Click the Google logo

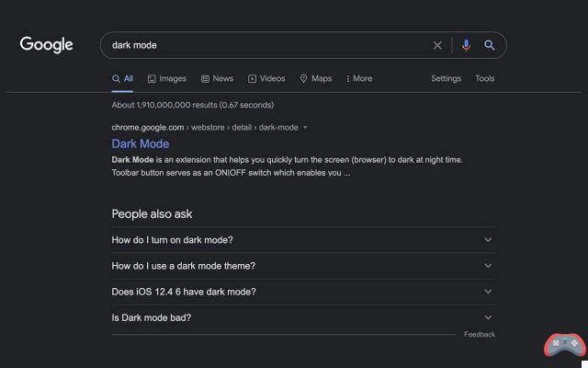point(47,45)
